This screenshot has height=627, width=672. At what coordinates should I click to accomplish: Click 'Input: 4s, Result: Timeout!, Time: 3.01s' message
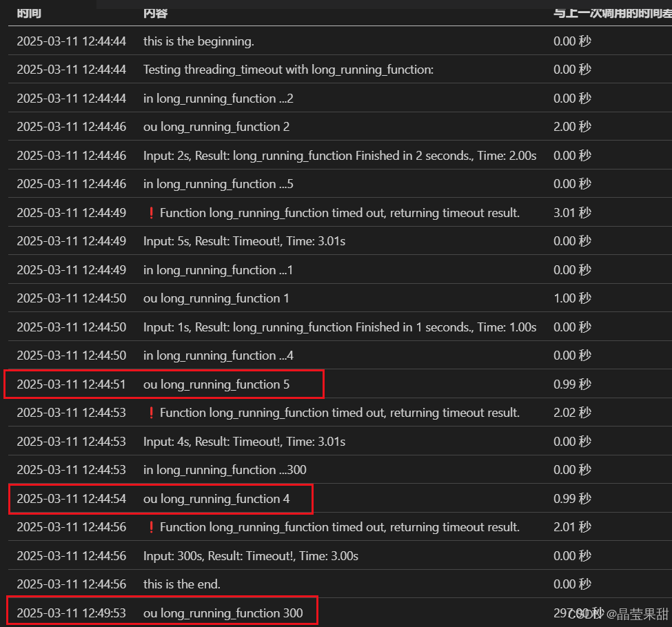coord(244,442)
